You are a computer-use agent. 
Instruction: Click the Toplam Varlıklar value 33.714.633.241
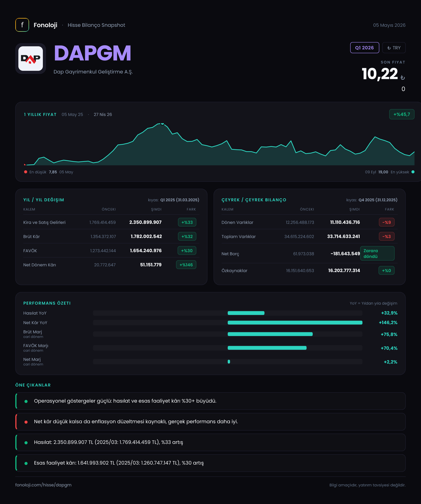click(x=343, y=236)
